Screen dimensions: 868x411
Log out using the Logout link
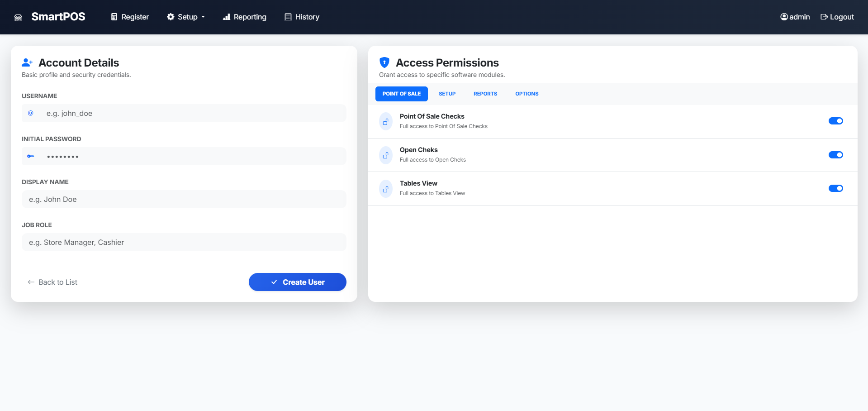tap(837, 17)
